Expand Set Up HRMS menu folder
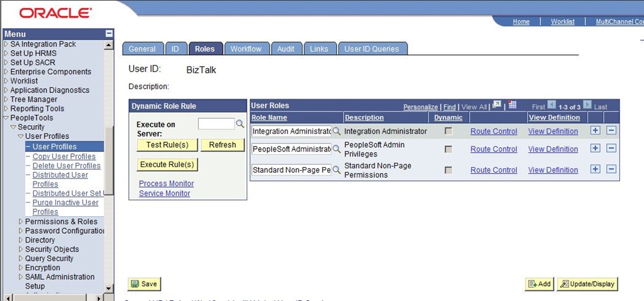 [6, 53]
